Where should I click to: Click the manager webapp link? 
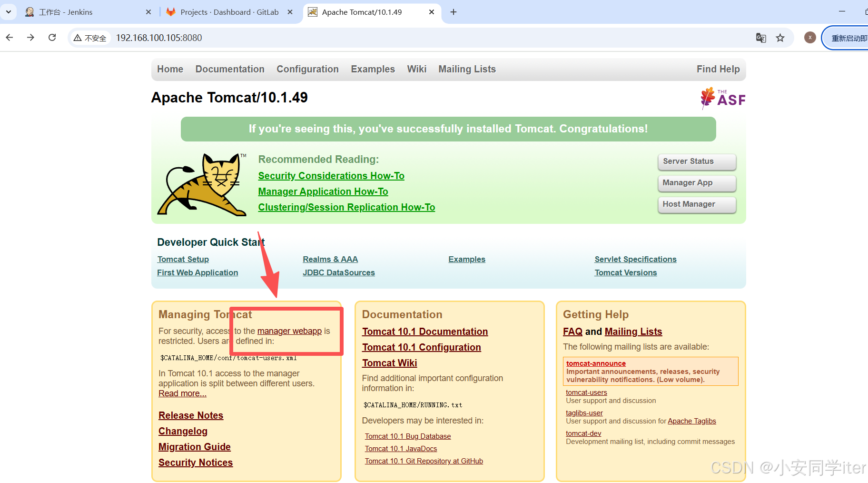tap(289, 331)
